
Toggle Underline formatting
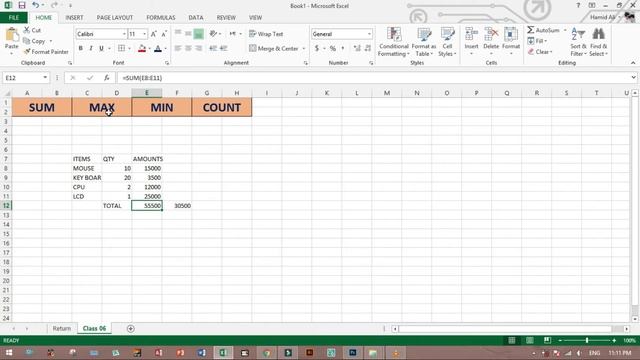pos(101,48)
